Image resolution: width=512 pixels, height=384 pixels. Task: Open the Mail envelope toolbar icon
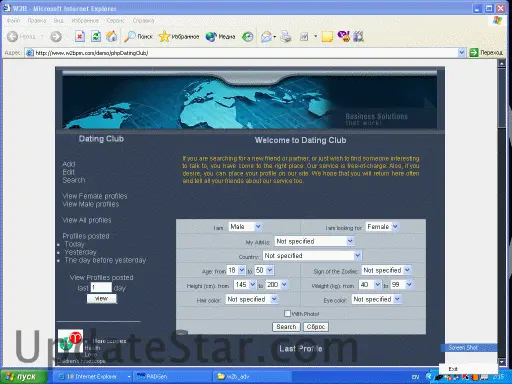[266, 36]
